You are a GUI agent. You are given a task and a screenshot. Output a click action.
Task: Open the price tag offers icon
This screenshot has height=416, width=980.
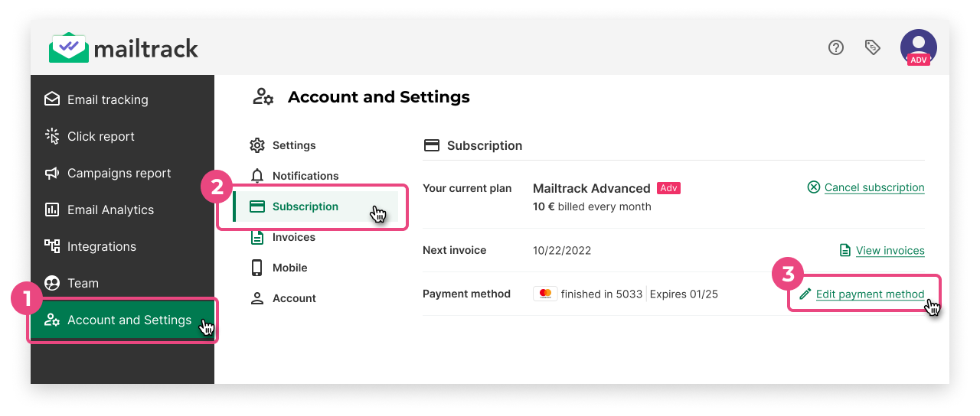tap(872, 47)
